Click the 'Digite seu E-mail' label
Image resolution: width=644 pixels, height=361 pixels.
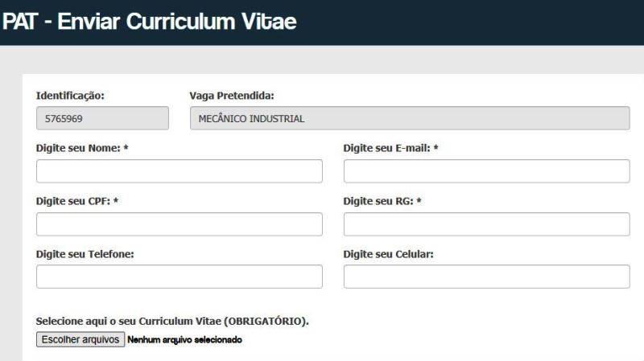click(390, 148)
